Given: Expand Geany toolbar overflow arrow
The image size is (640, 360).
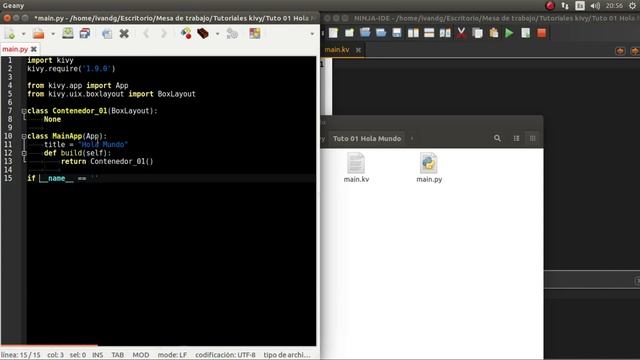Looking at the screenshot, I should pos(312,34).
